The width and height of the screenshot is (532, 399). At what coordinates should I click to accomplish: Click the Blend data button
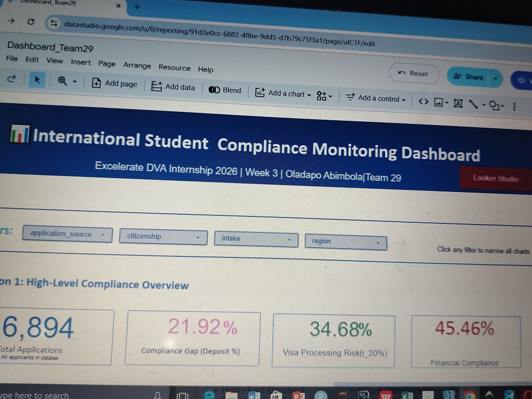coord(225,90)
